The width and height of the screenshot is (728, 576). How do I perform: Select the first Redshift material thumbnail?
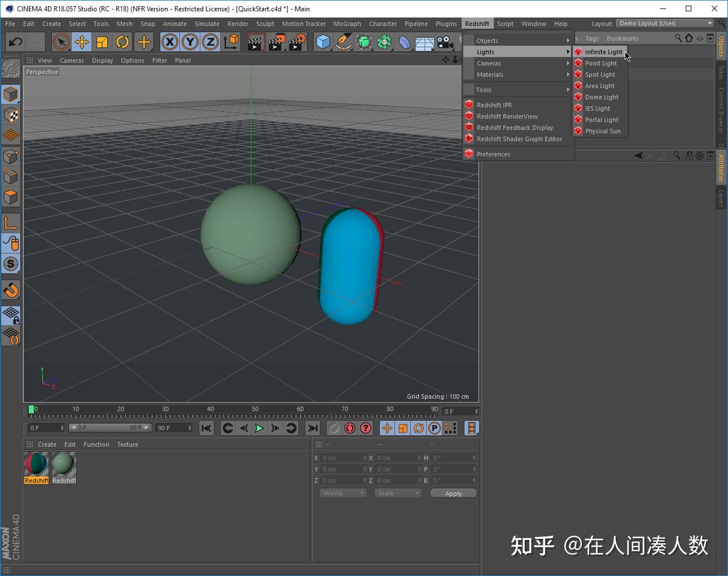click(36, 463)
